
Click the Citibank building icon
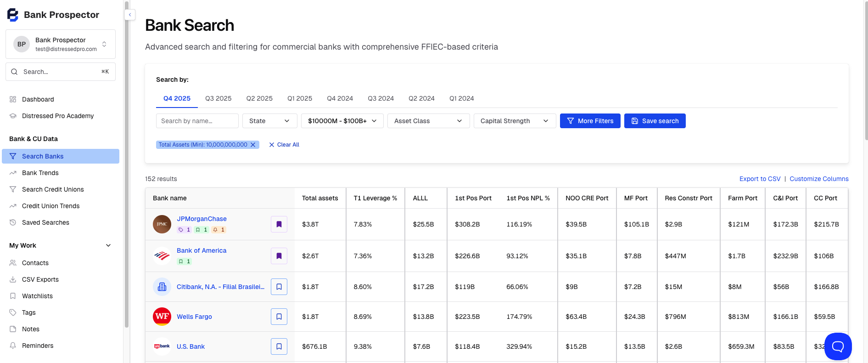coord(162,287)
